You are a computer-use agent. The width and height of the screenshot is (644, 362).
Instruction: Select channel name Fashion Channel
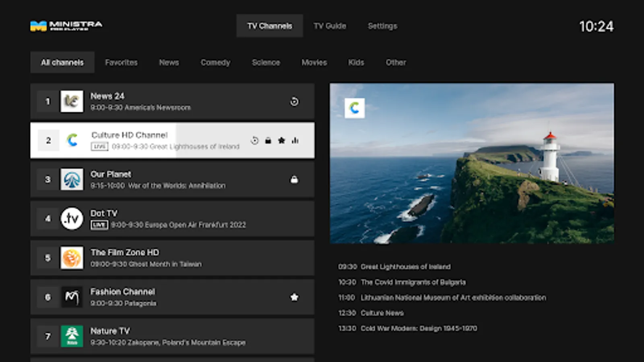click(x=123, y=292)
